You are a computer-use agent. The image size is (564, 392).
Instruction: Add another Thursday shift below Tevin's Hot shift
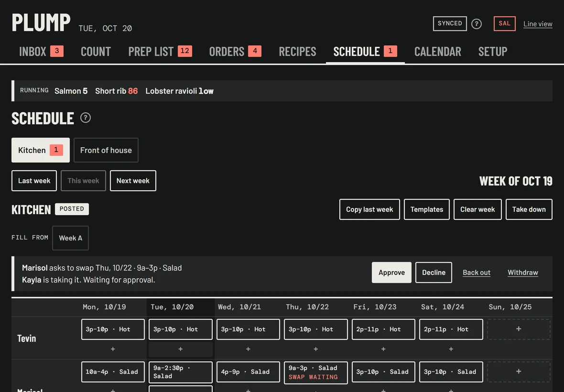coord(316,349)
